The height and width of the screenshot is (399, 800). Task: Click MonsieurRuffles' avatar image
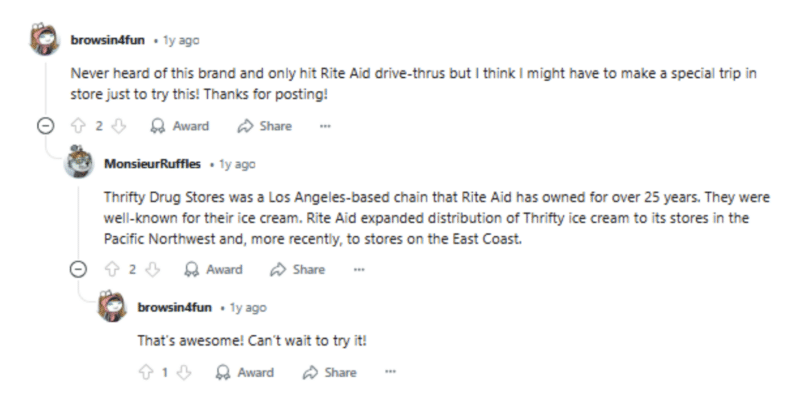click(79, 162)
